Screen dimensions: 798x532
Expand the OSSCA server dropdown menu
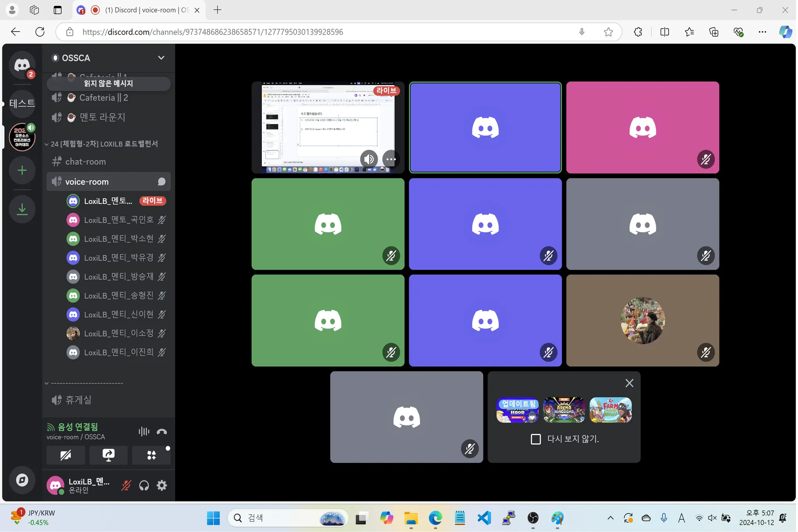click(x=161, y=58)
